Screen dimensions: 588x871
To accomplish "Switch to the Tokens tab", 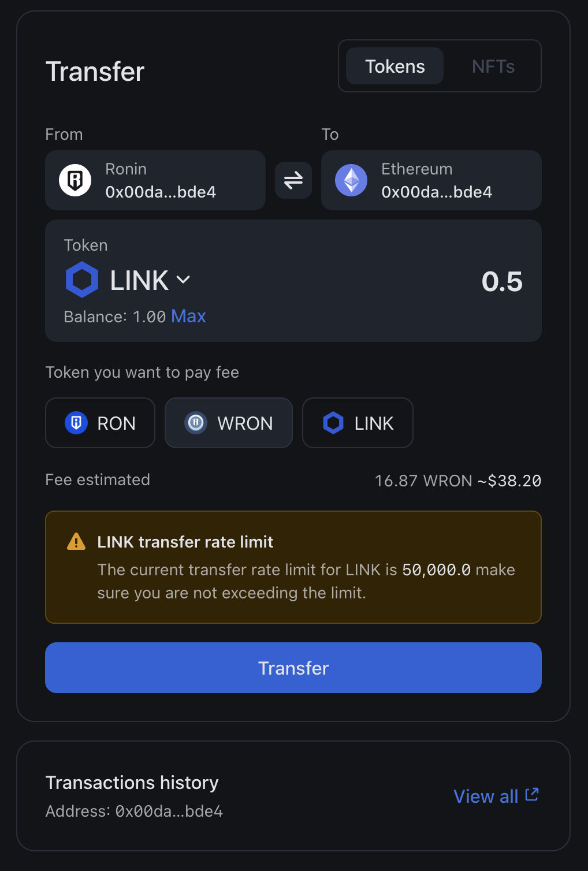I will (395, 66).
